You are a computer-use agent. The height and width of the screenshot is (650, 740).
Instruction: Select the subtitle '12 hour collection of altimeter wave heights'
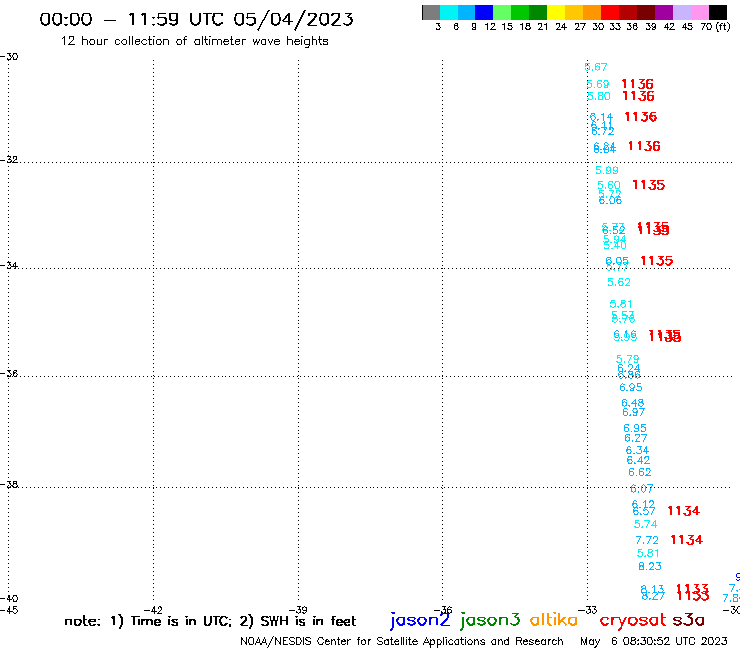pyautogui.click(x=194, y=41)
